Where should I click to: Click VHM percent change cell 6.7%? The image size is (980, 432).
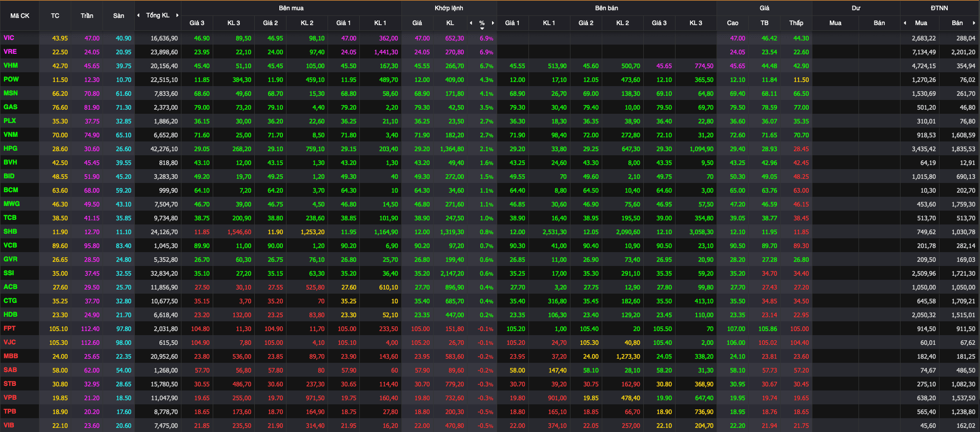[486, 66]
